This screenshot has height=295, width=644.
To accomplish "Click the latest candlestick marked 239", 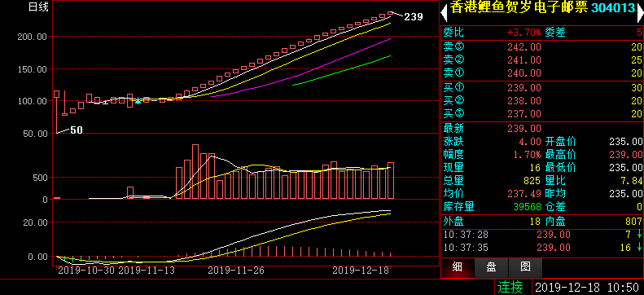I will (x=391, y=14).
